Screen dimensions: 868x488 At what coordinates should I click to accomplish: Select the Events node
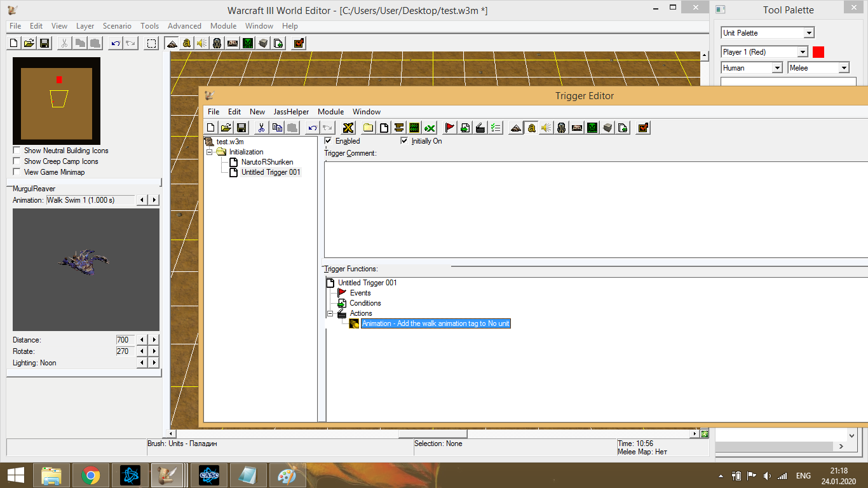[x=360, y=293]
